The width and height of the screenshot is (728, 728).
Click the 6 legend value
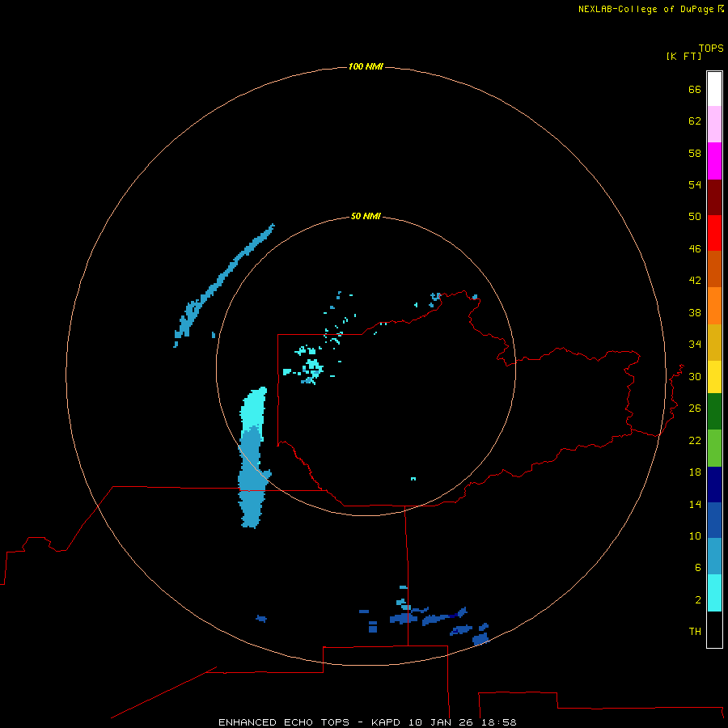pyautogui.click(x=698, y=567)
